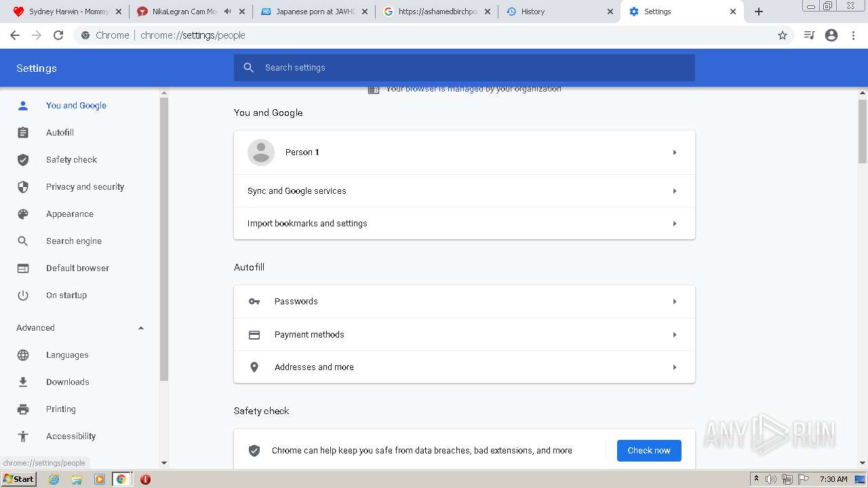
Task: Click the Search settings field
Action: coord(465,68)
